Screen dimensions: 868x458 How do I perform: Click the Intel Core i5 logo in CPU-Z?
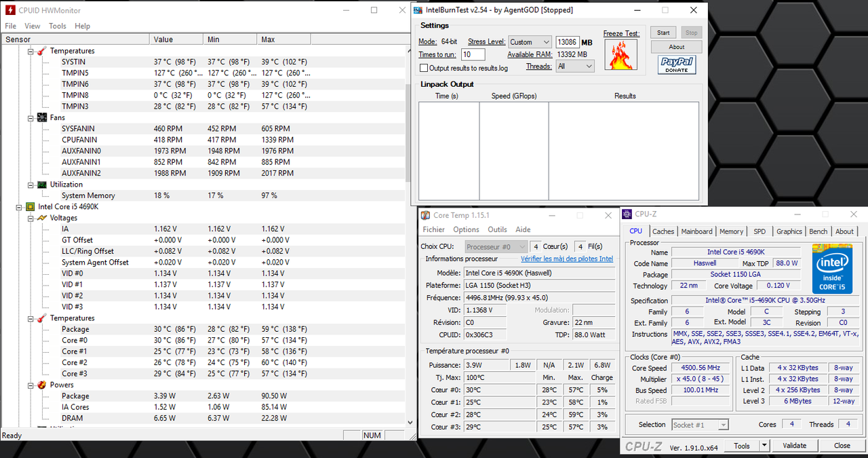pyautogui.click(x=832, y=269)
